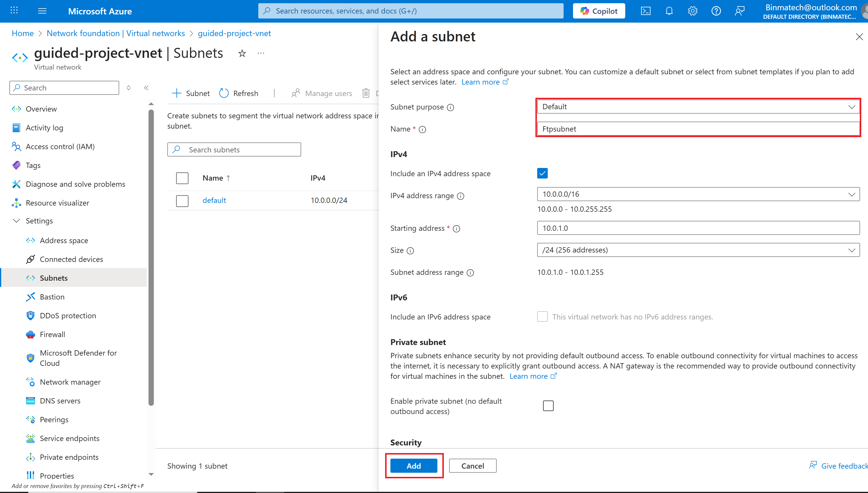This screenshot has width=868, height=493.
Task: Uncheck Include an IPv4 address space
Action: (x=542, y=173)
